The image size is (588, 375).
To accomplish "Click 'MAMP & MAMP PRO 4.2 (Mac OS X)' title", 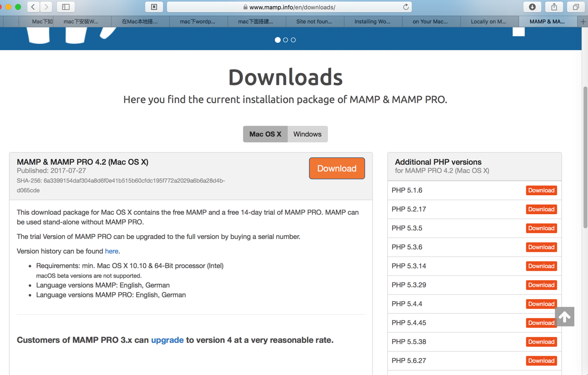I will [x=82, y=162].
